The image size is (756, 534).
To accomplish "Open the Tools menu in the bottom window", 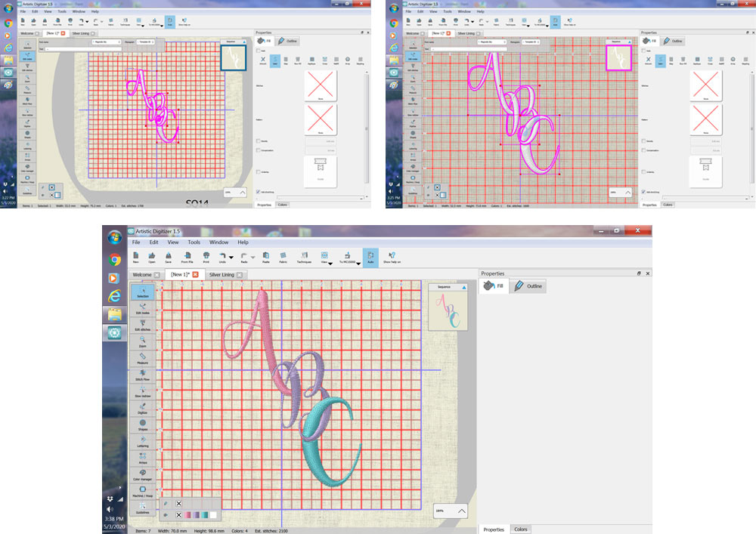I will pyautogui.click(x=194, y=242).
